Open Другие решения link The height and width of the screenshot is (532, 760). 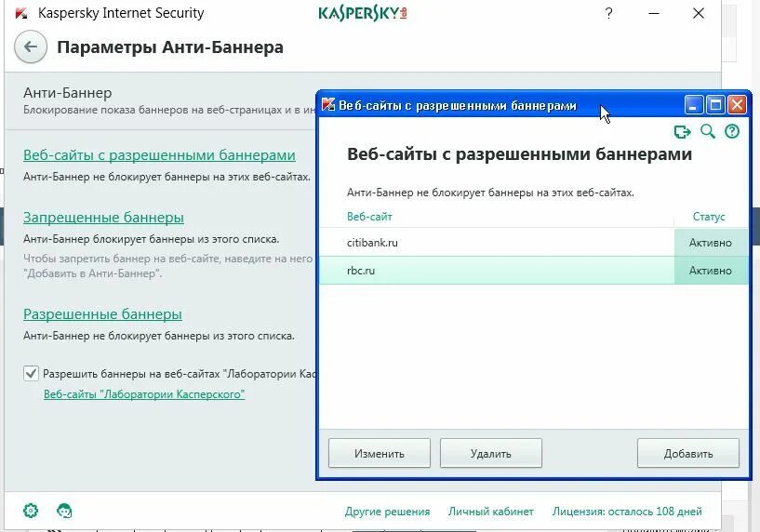(387, 512)
